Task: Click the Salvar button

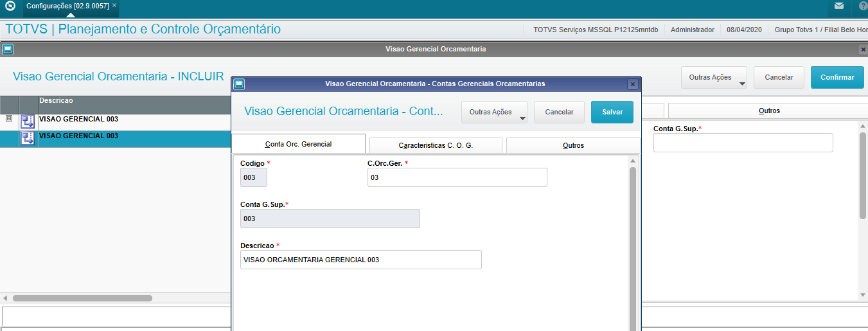Action: tap(612, 112)
